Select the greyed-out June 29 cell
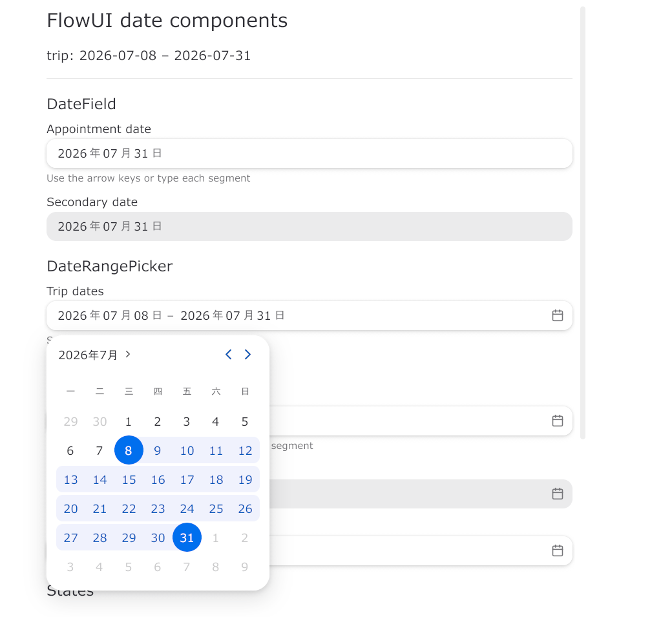Viewport: 672px width, 617px height. click(70, 422)
